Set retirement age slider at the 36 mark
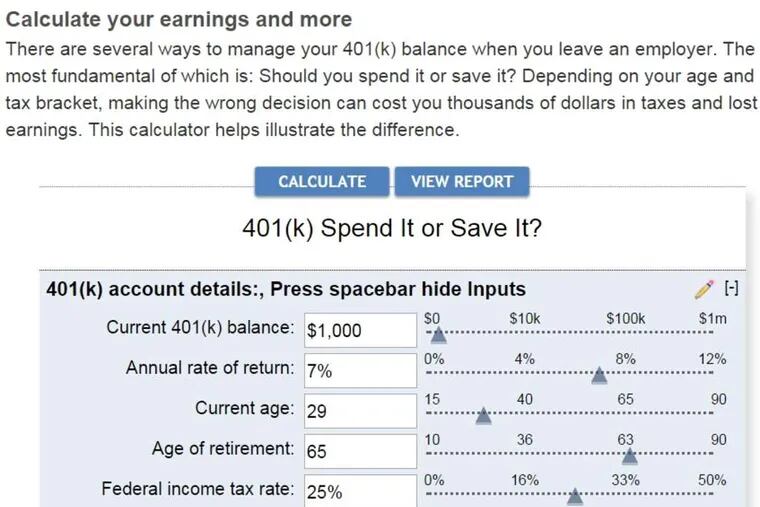This screenshot has width=760, height=507. [x=525, y=454]
